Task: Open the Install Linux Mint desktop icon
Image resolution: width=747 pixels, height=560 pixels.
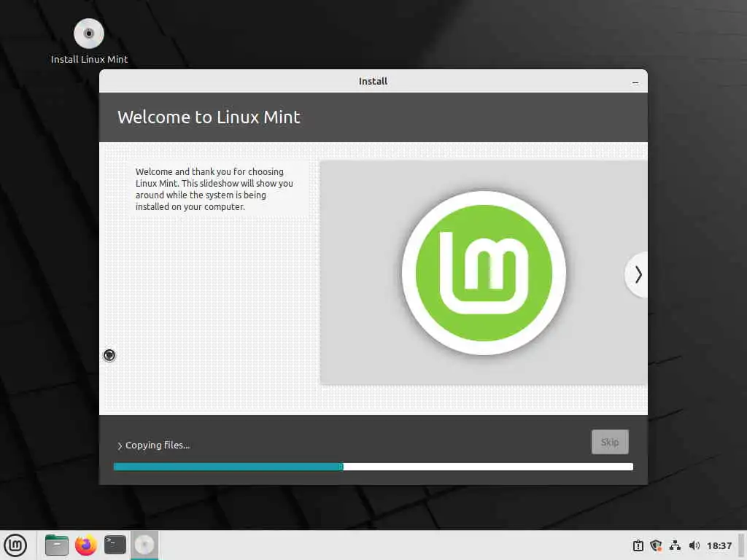Action: point(89,41)
